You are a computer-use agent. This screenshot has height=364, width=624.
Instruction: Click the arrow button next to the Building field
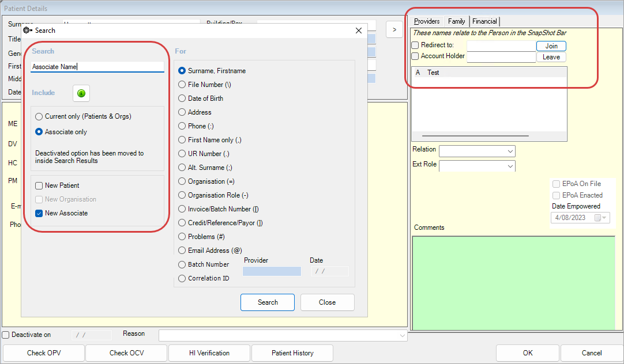[394, 29]
